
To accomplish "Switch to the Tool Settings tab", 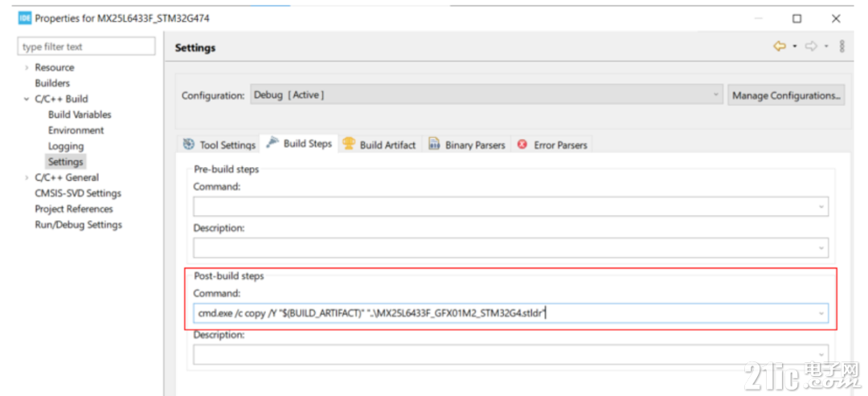I will [219, 145].
